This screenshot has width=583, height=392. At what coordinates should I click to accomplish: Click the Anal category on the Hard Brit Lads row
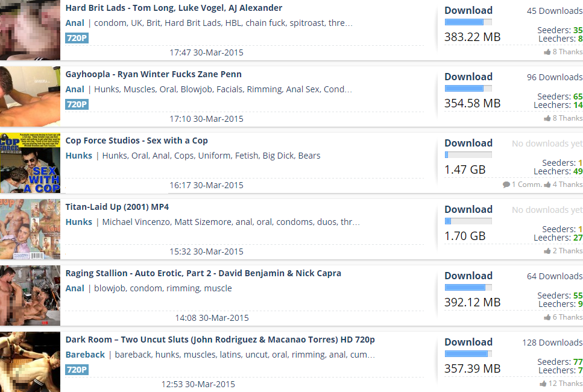point(75,23)
